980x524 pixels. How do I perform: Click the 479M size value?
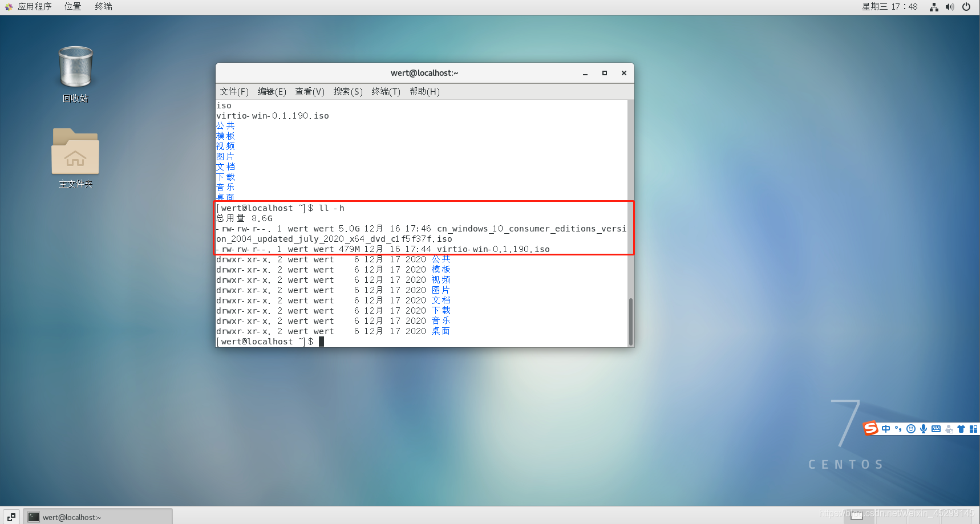349,249
